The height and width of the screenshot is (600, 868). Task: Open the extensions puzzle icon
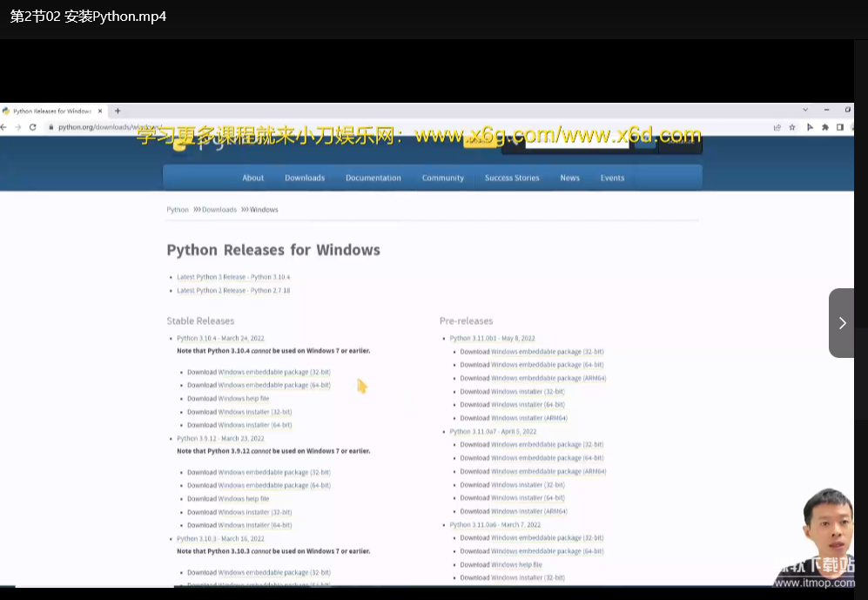pos(824,127)
